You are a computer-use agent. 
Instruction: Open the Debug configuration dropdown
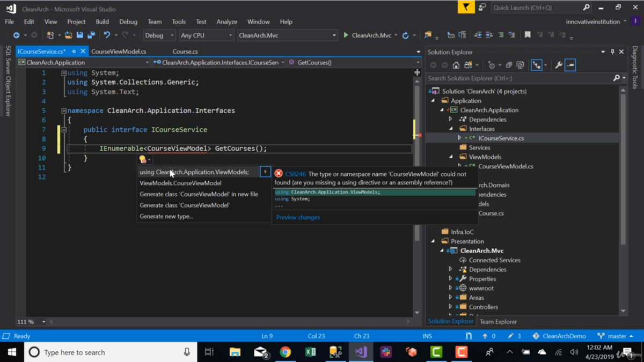[x=159, y=35]
